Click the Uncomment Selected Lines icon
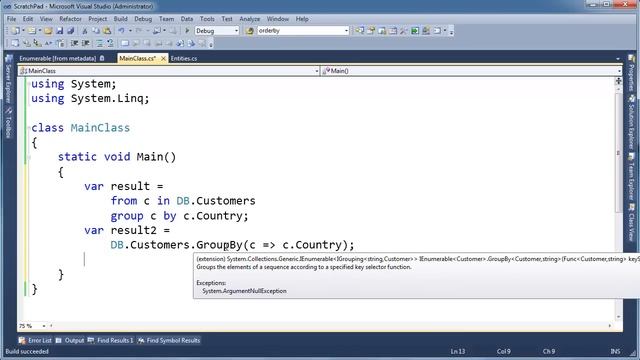Screen dimensions: 640x360 [110, 43]
